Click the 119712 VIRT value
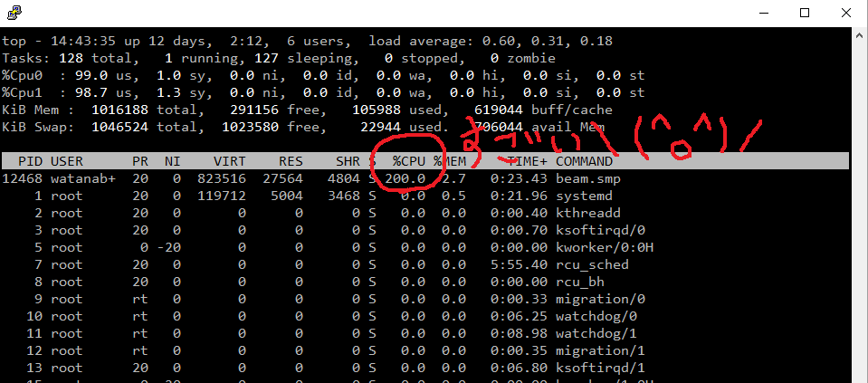868x383 pixels. click(x=222, y=196)
